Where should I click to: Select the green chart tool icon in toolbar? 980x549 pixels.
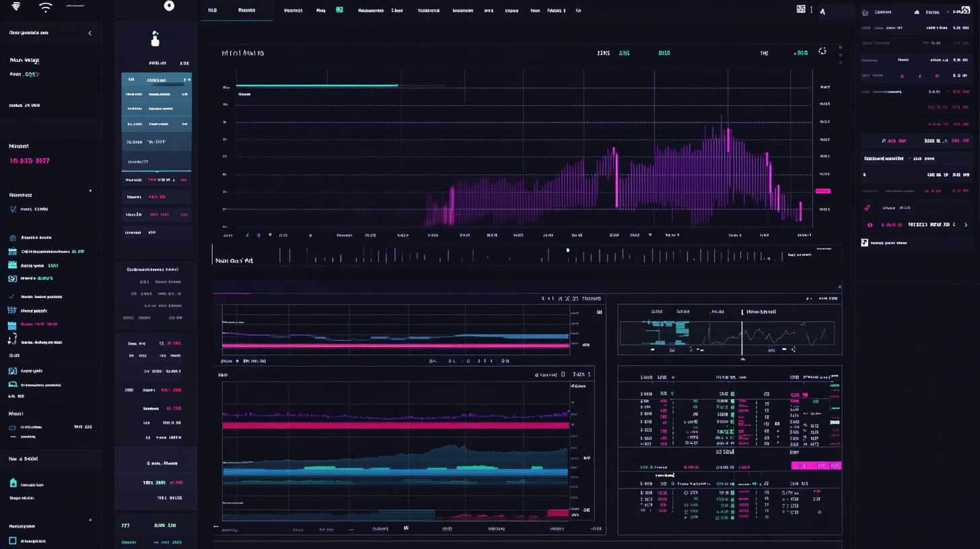(x=339, y=10)
